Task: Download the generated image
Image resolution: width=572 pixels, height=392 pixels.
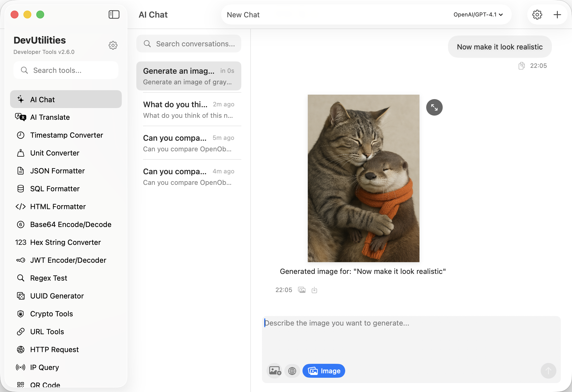Action: [x=314, y=290]
